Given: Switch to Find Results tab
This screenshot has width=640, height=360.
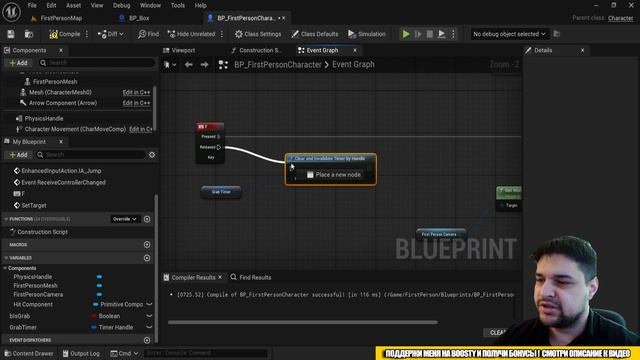Looking at the screenshot, I should click(251, 277).
